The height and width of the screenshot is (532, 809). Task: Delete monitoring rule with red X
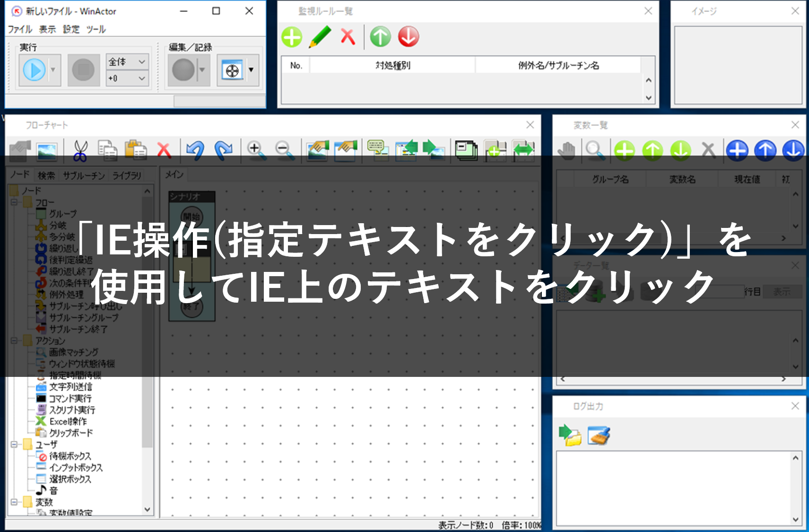click(348, 37)
